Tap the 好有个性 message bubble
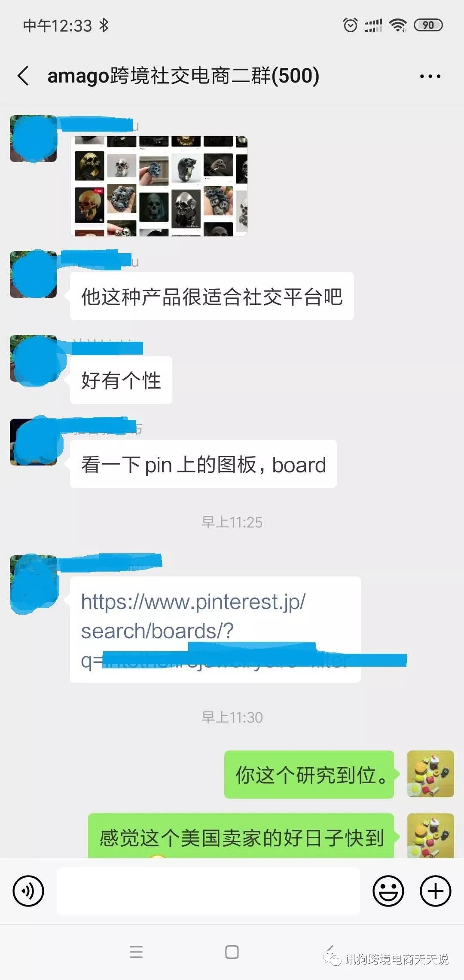This screenshot has width=464, height=980. coord(121,380)
